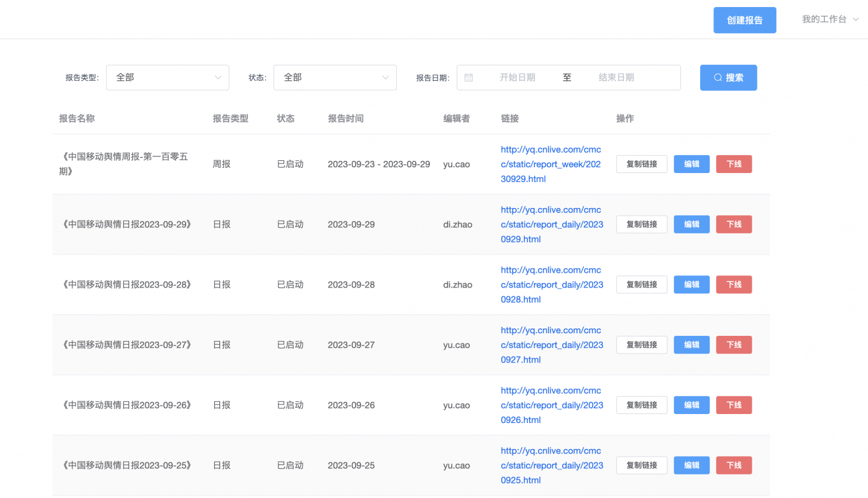Edit the 2023-09-26 daily report
Screen dimensions: 868x498
coord(692,405)
